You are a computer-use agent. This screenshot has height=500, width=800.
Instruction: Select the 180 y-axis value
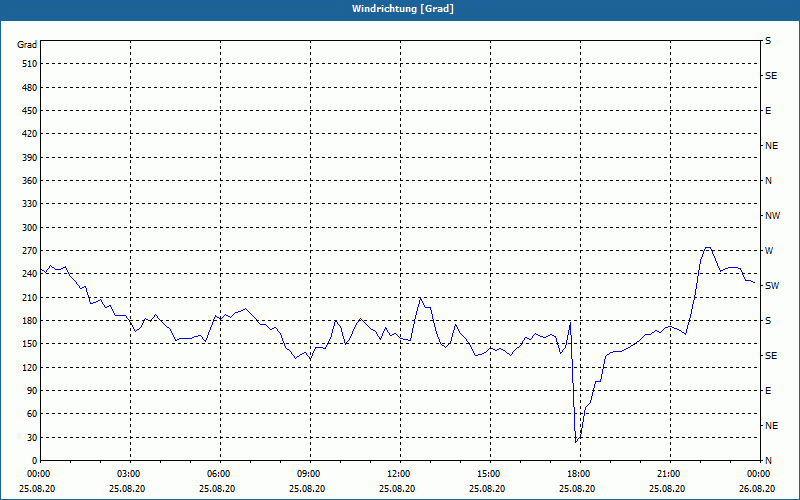click(30, 320)
